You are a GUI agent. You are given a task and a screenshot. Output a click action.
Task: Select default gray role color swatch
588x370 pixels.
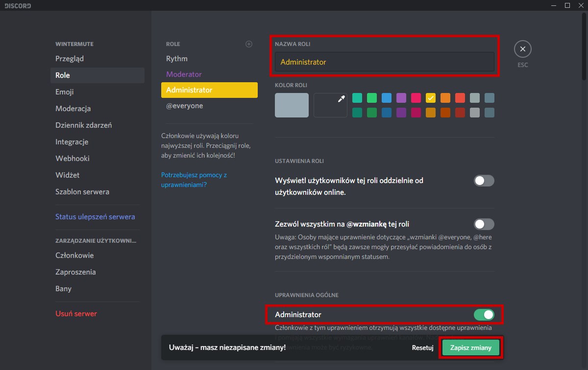(x=292, y=105)
